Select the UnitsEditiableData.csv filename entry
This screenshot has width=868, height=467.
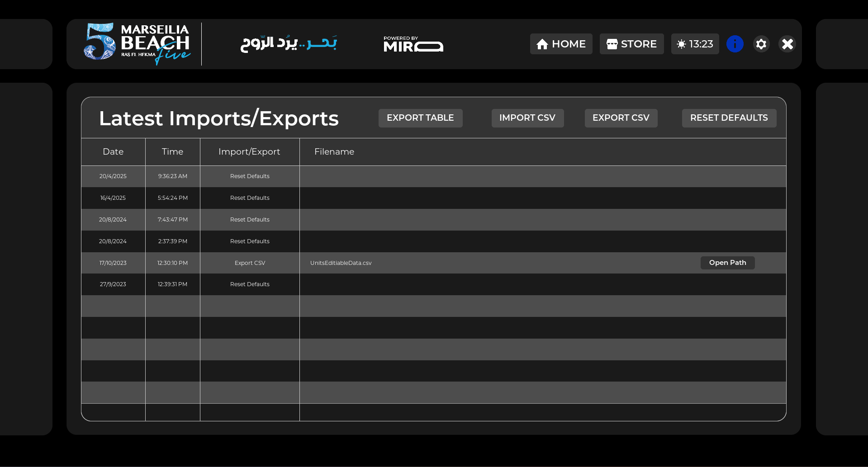[341, 263]
